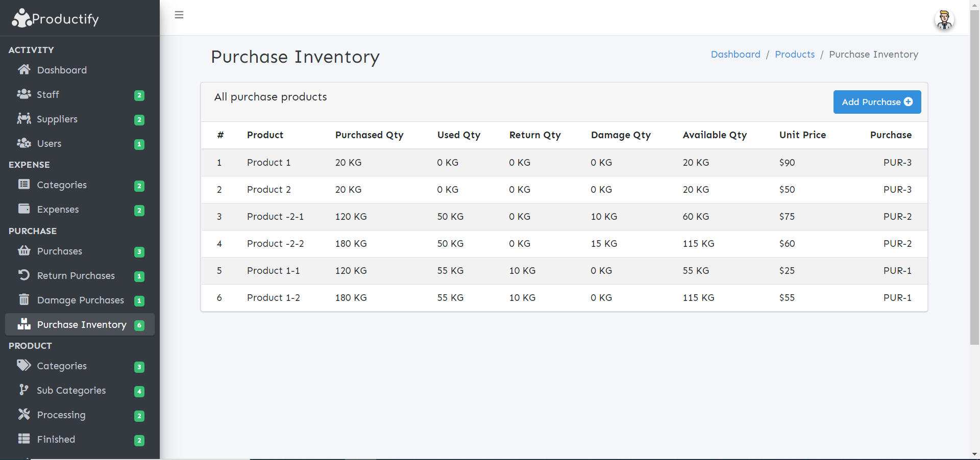
Task: Click the Add Purchase button
Action: click(x=876, y=102)
